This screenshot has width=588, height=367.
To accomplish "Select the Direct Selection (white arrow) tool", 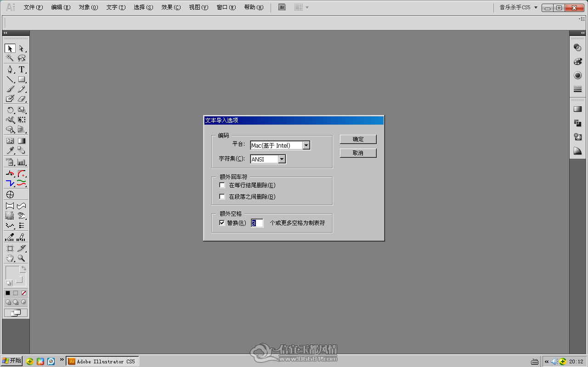I will pos(22,48).
